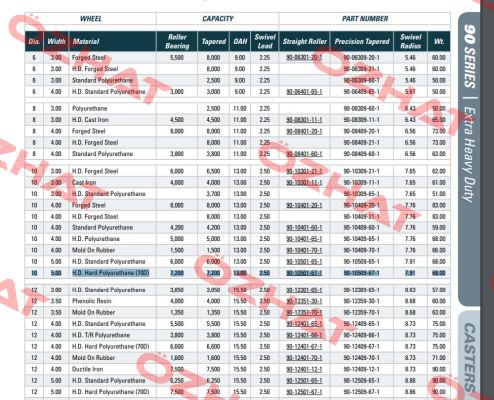The width and height of the screenshot is (494, 400).
Task: Click the Wt. column header
Action: pyautogui.click(x=439, y=41)
